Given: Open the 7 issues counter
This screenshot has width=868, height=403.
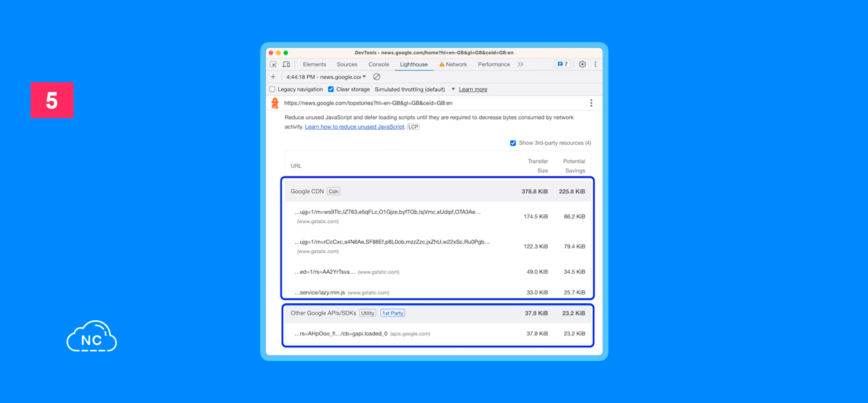Looking at the screenshot, I should (562, 64).
